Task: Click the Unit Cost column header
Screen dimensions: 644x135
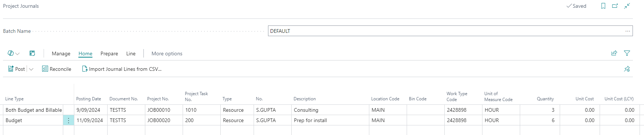Action: (x=584, y=99)
